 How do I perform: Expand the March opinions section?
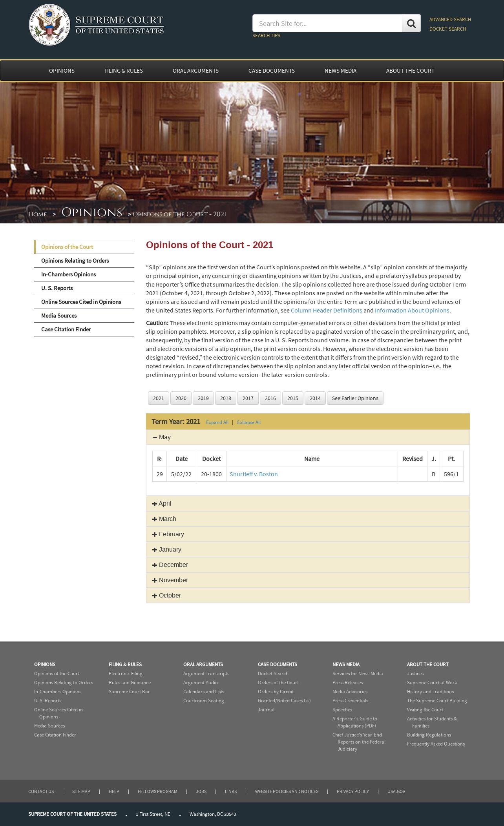308,519
